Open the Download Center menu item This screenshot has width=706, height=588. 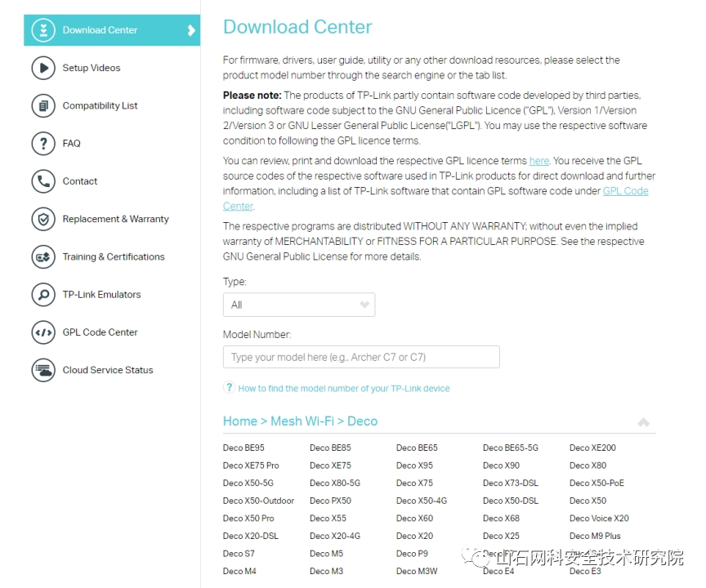(x=112, y=30)
